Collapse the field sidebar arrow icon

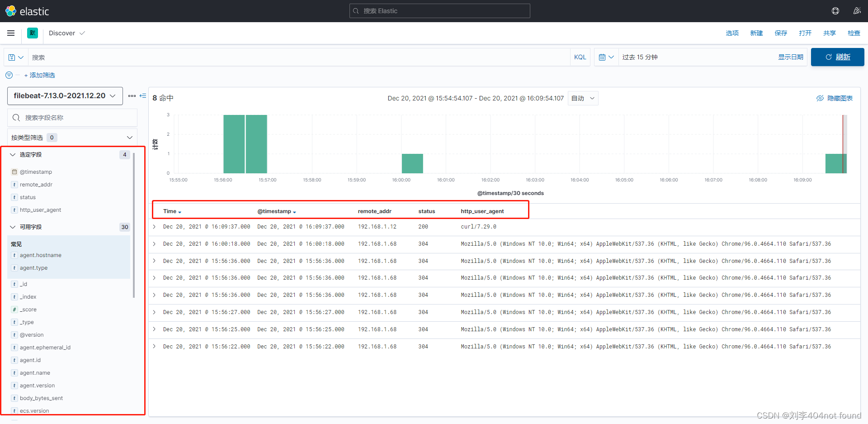(143, 96)
